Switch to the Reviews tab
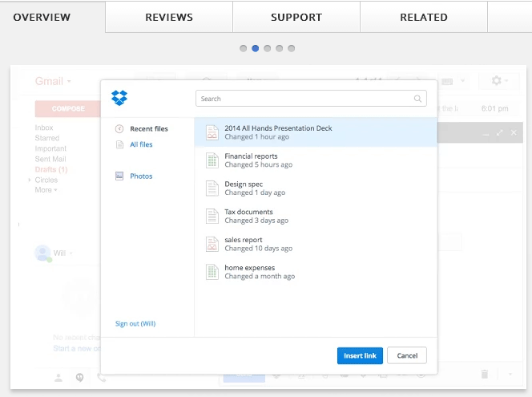This screenshot has height=397, width=532. pos(169,17)
